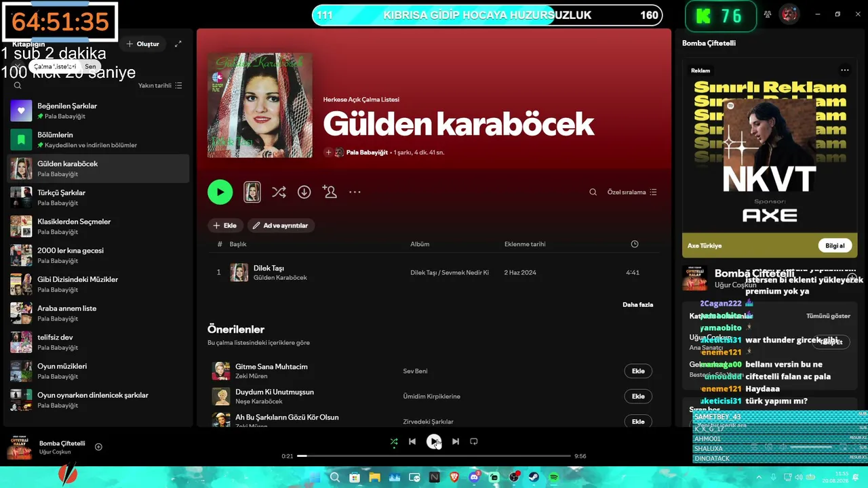The height and width of the screenshot is (488, 868).
Task: Expand the library panel to full view
Action: click(x=178, y=44)
